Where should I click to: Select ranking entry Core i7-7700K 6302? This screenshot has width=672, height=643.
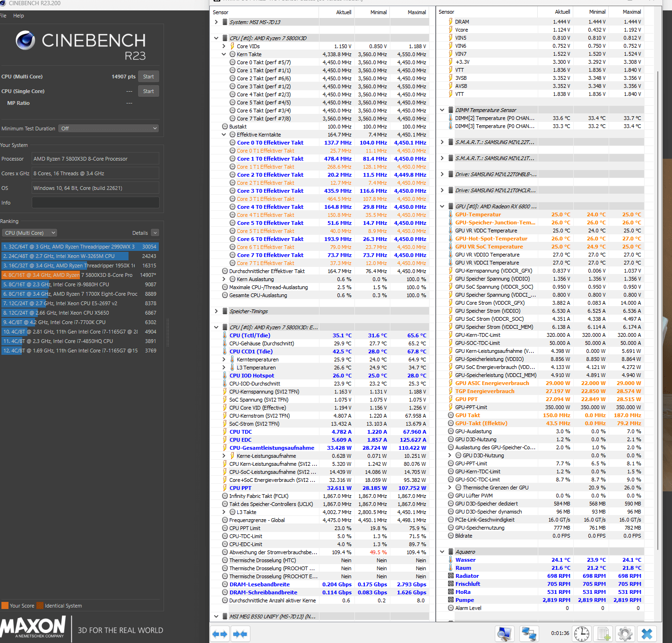80,322
